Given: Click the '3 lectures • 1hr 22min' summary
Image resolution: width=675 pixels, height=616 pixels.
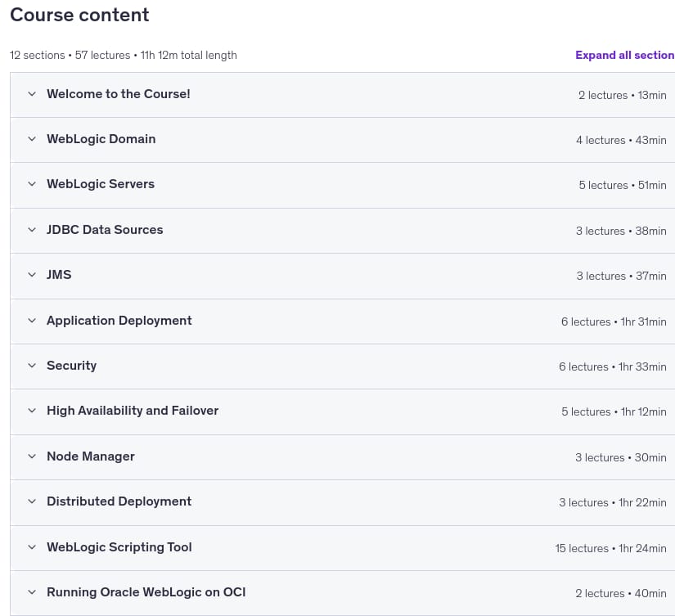Looking at the screenshot, I should point(612,502).
